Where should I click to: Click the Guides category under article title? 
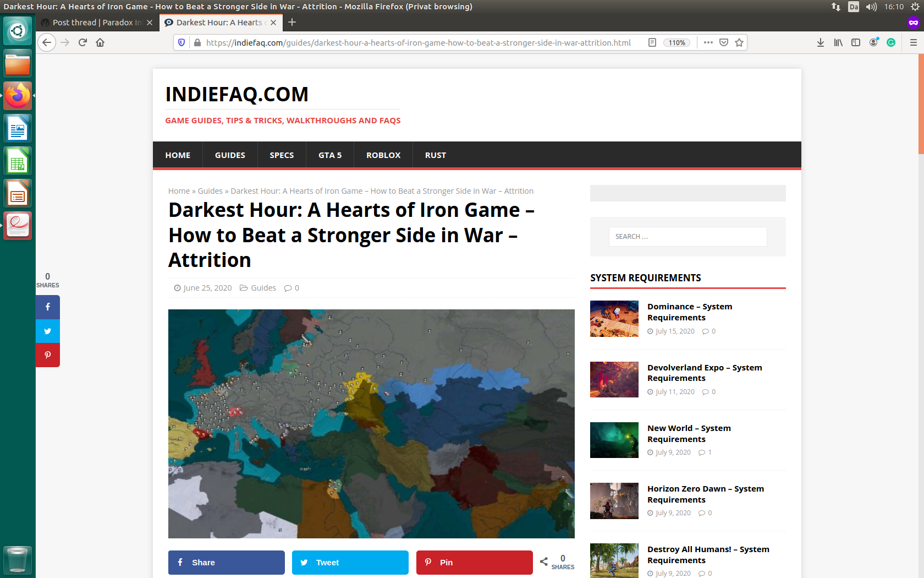click(263, 288)
